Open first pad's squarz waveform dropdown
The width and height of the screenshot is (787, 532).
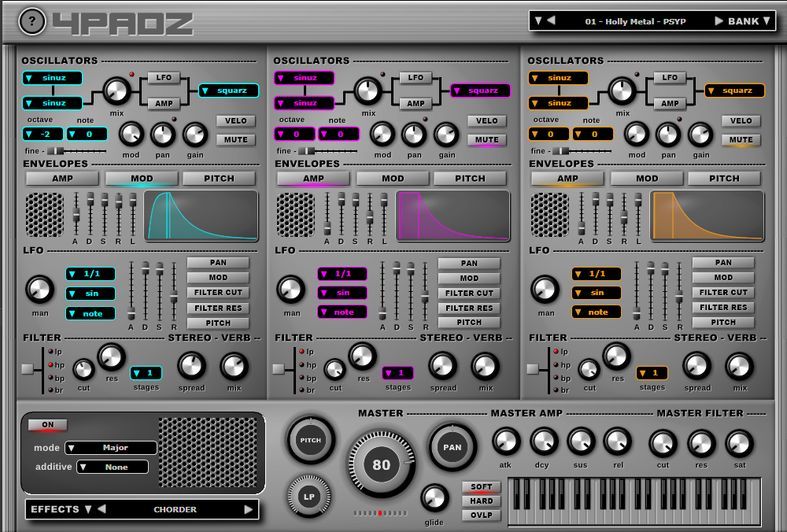(229, 91)
